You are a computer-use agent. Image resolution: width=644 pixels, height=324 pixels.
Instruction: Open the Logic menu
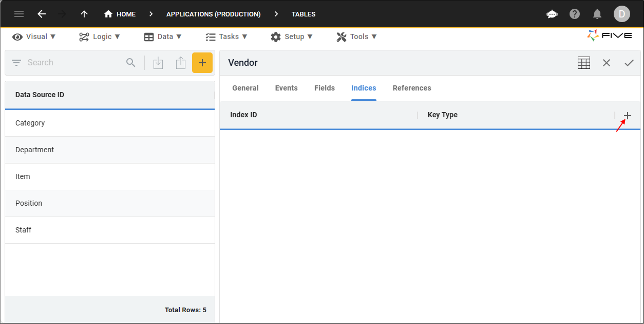[100, 37]
